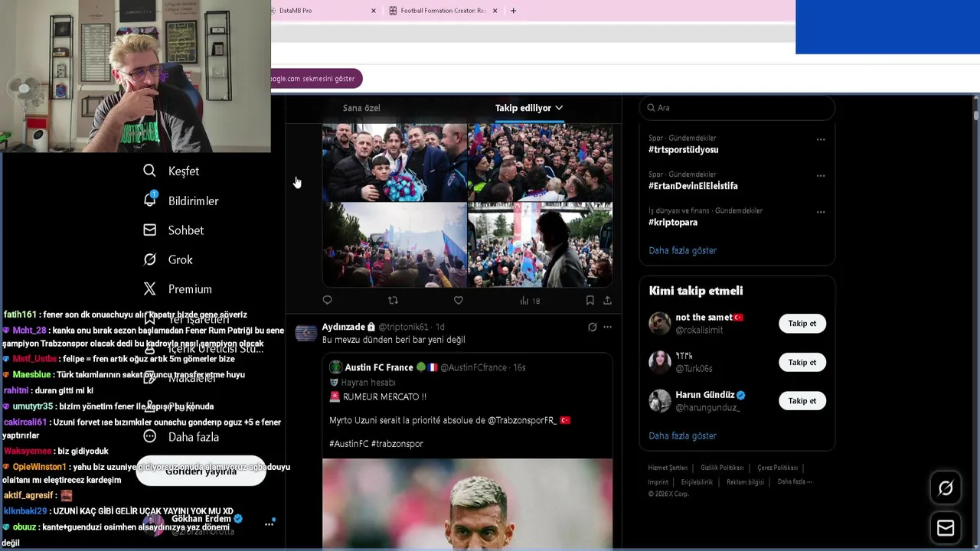Screen dimensions: 980x551
Task: Open bottom-right crowd photo in post
Action: click(x=541, y=245)
